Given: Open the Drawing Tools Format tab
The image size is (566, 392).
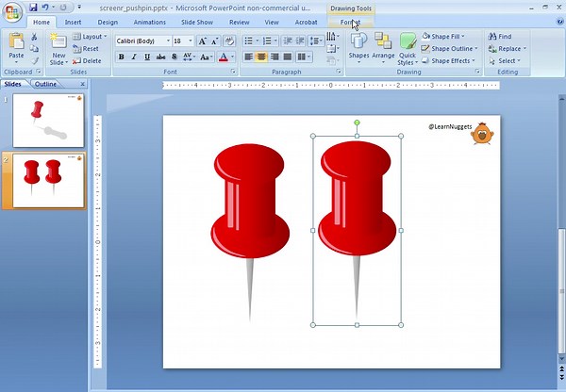Looking at the screenshot, I should click(350, 22).
